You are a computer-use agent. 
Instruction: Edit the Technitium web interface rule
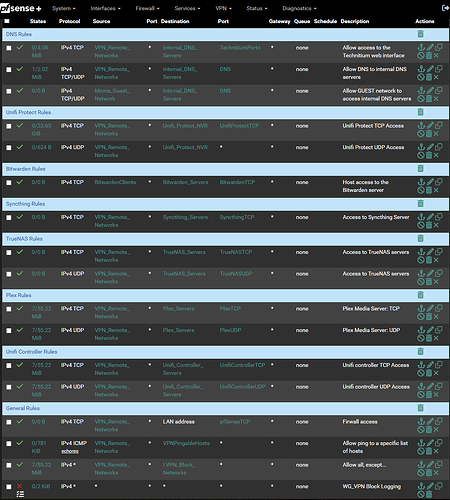tap(430, 48)
